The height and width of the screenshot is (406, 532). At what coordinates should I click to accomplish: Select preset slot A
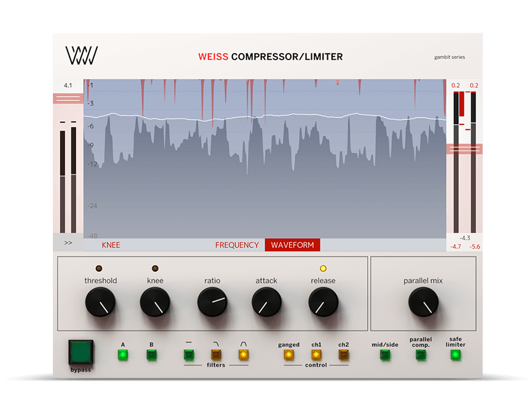[123, 355]
